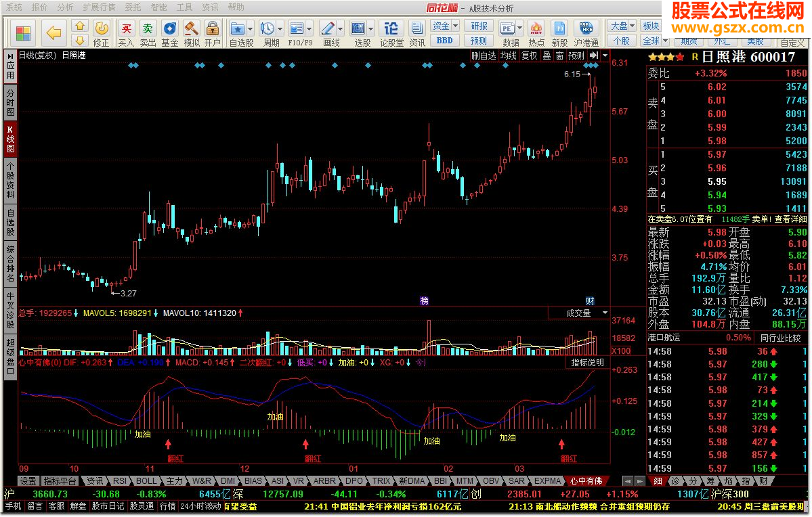Open the 扩展行情 menu
This screenshot has height=517, width=812.
coord(99,7)
